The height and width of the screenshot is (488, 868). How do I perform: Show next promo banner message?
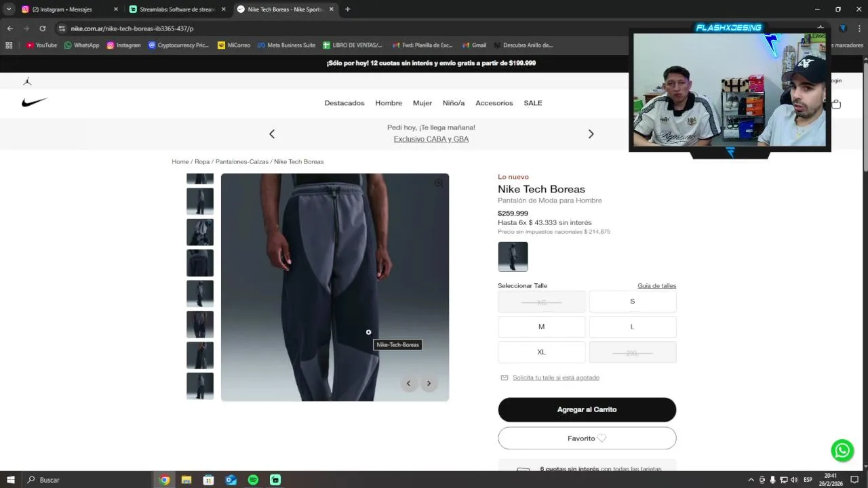tap(591, 134)
